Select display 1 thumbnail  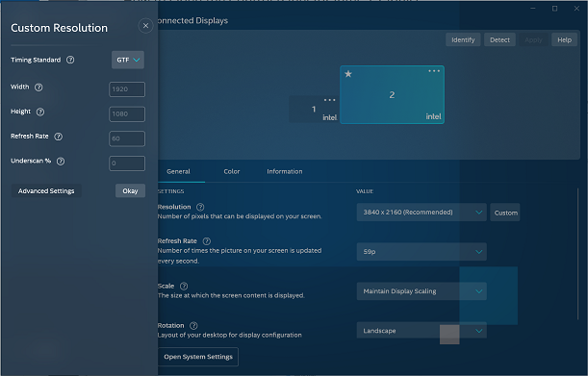pos(314,109)
